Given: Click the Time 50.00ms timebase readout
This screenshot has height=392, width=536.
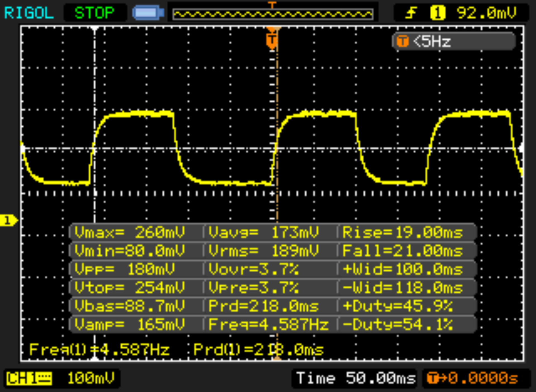Looking at the screenshot, I should coord(355,379).
